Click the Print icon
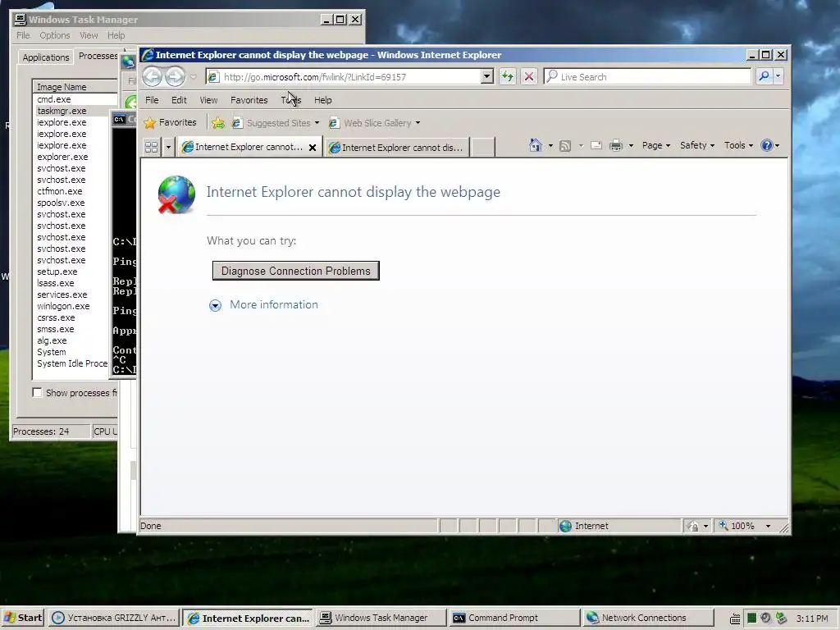 click(x=616, y=145)
